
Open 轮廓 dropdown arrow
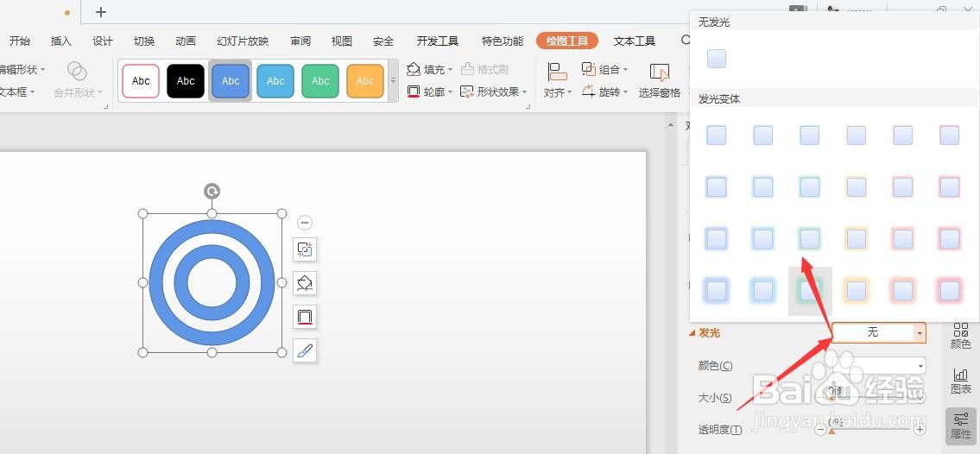click(x=450, y=92)
